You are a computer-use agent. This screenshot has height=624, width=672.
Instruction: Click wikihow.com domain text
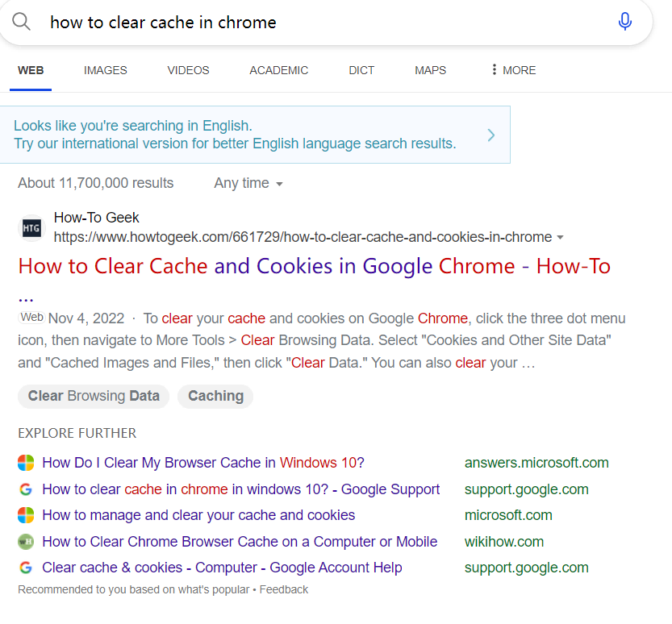click(x=504, y=542)
